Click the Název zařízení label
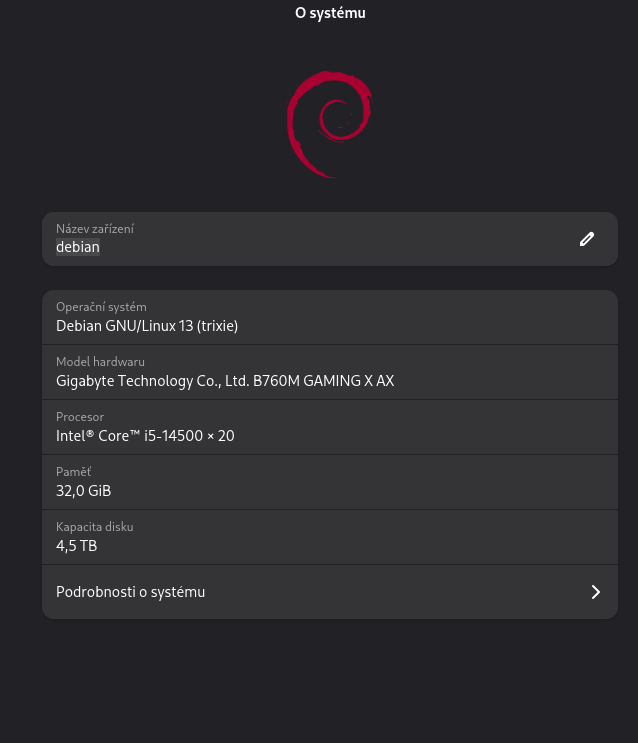The image size is (638, 743). pyautogui.click(x=95, y=229)
